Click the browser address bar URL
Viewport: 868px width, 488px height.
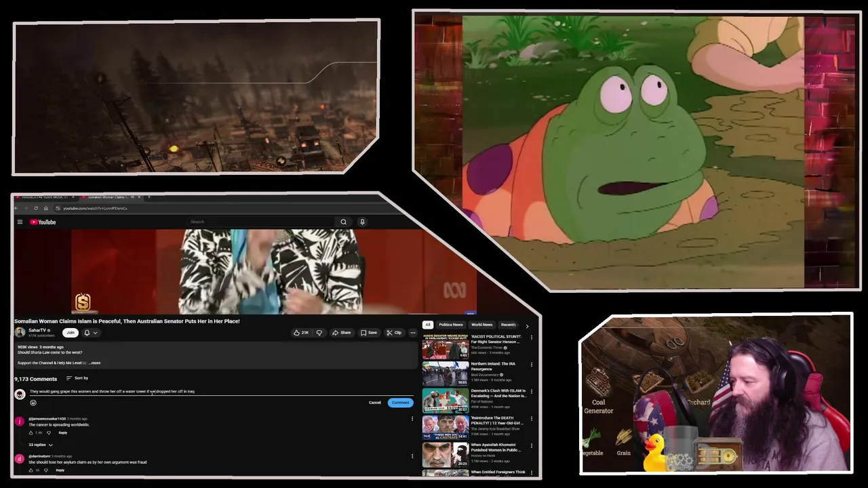click(95, 208)
